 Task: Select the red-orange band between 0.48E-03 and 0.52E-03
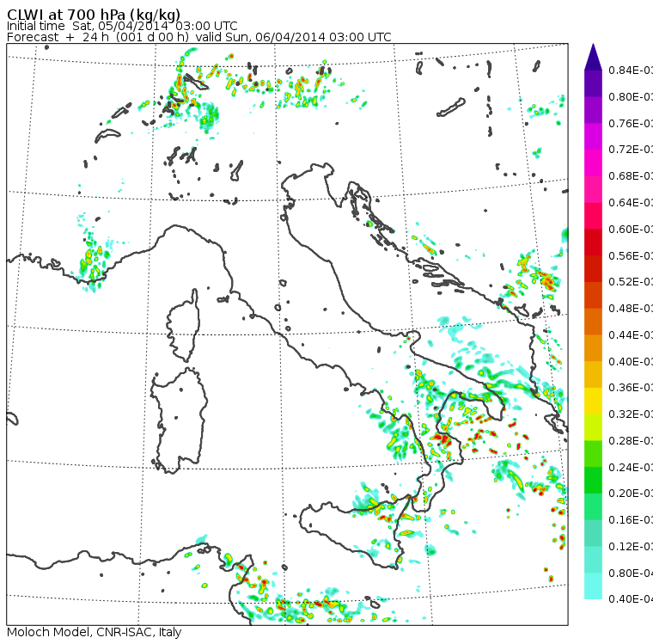click(593, 295)
